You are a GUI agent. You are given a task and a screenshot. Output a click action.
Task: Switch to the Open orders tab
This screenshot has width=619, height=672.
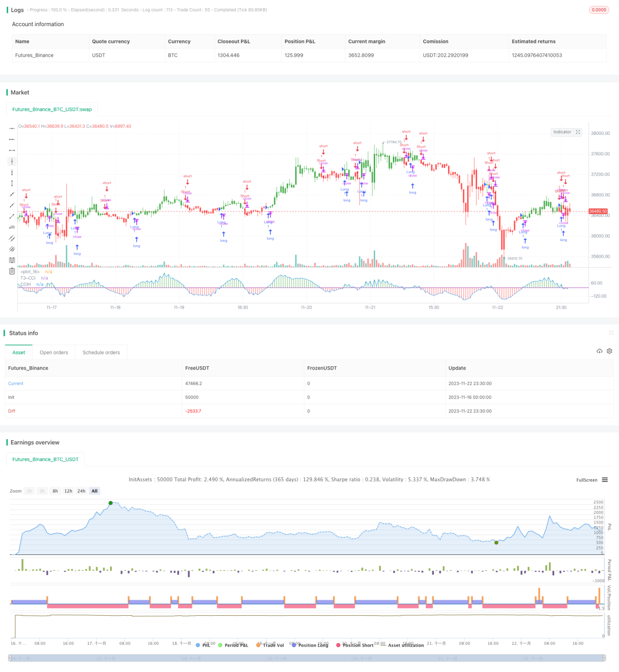click(54, 352)
